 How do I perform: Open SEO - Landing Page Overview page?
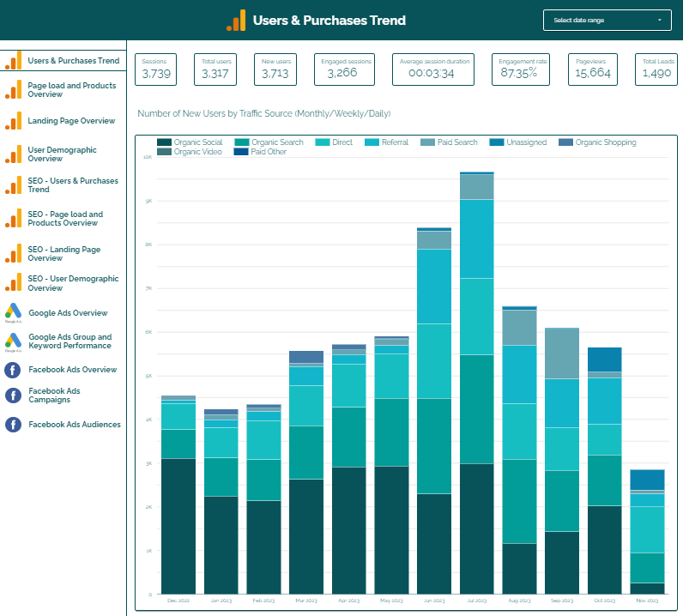[x=64, y=254]
